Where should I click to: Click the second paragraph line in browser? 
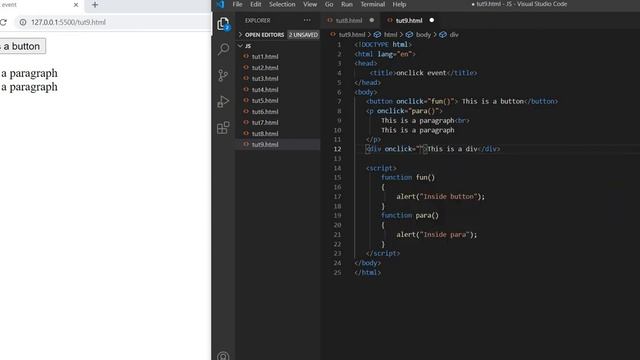pos(29,87)
